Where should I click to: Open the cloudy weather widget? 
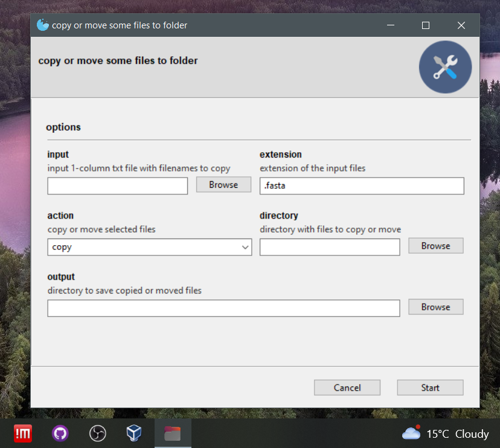click(x=446, y=434)
